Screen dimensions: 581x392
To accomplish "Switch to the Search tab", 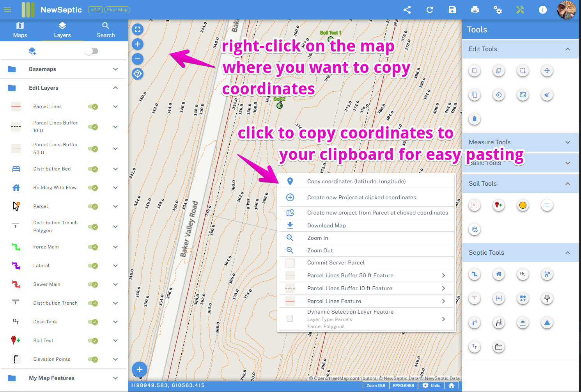I will [x=106, y=30].
